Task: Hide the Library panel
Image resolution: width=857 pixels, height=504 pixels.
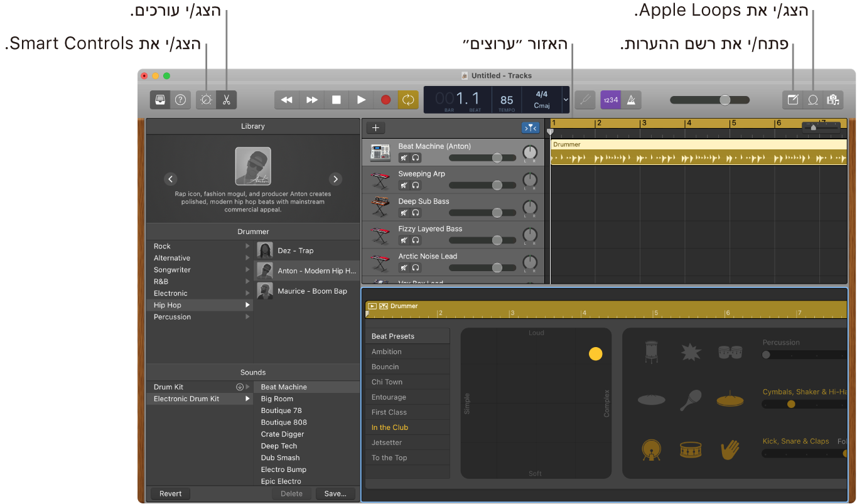Action: click(161, 100)
